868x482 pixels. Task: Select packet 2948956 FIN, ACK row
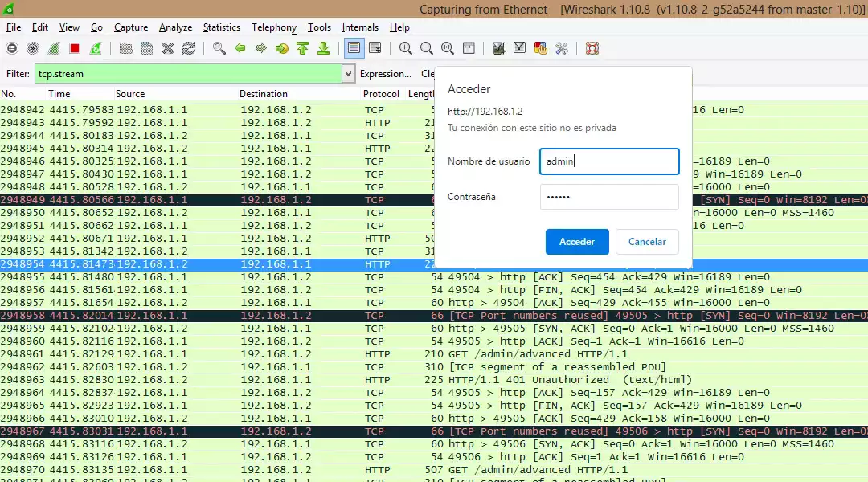coord(434,290)
